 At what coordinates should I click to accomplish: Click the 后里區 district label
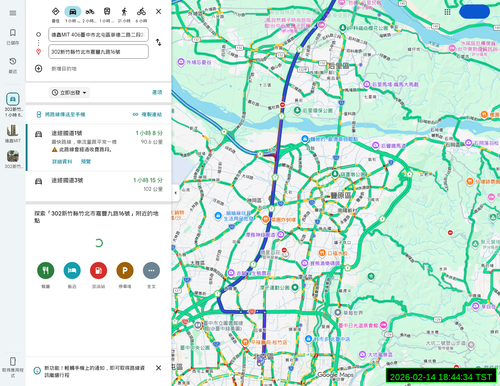coord(338,65)
